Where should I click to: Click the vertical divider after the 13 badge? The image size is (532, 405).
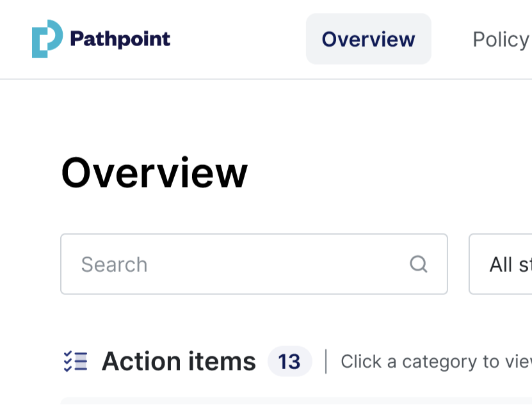pos(326,361)
